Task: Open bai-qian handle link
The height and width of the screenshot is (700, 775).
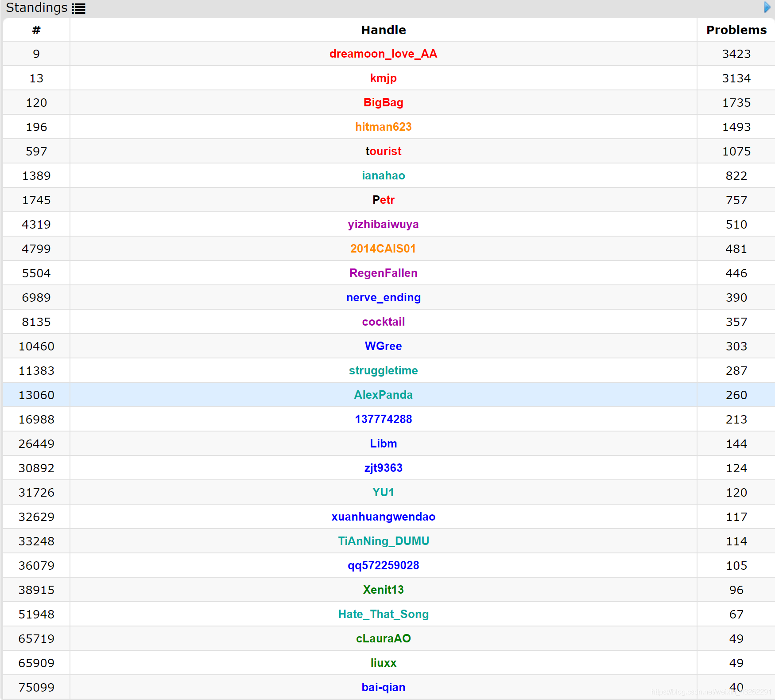Action: [x=383, y=688]
